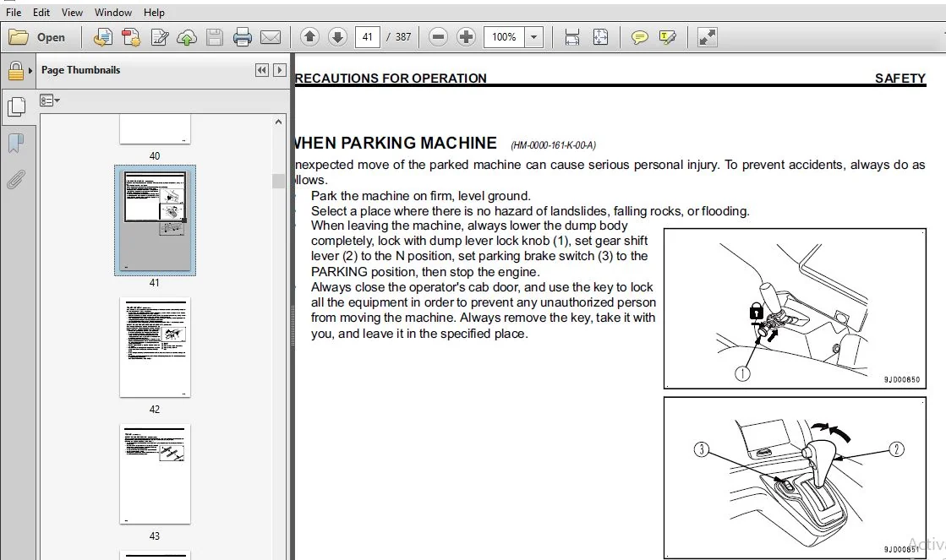This screenshot has height=560, width=946.
Task: Click the fit width scrolling icon
Action: click(572, 37)
